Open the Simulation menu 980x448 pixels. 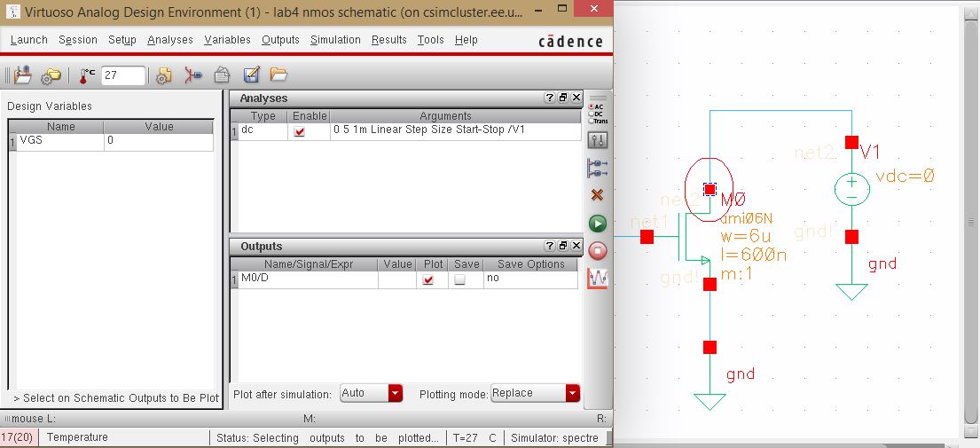(335, 40)
